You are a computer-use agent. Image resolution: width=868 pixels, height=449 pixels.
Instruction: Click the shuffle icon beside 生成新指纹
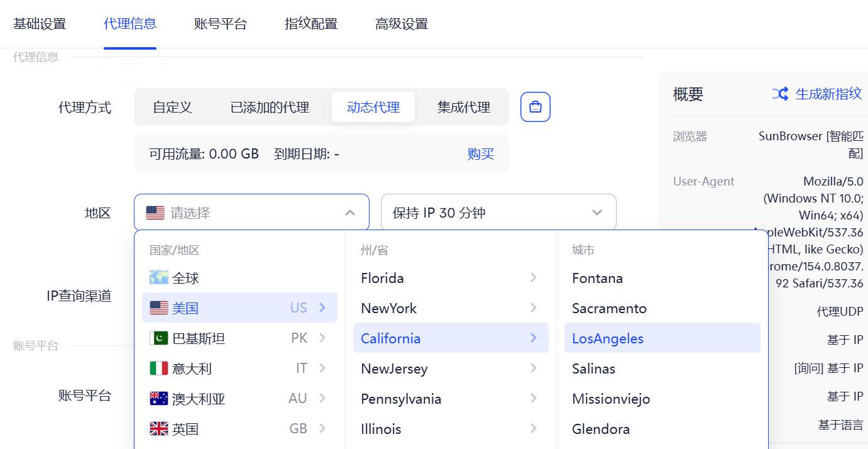click(x=780, y=94)
